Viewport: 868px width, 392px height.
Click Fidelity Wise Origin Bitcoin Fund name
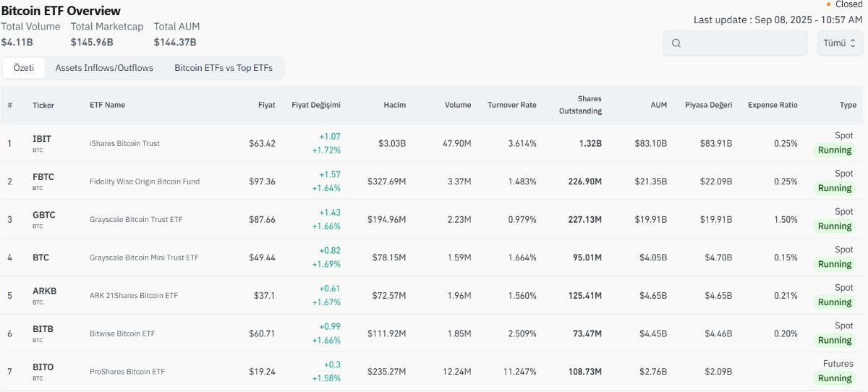(145, 181)
